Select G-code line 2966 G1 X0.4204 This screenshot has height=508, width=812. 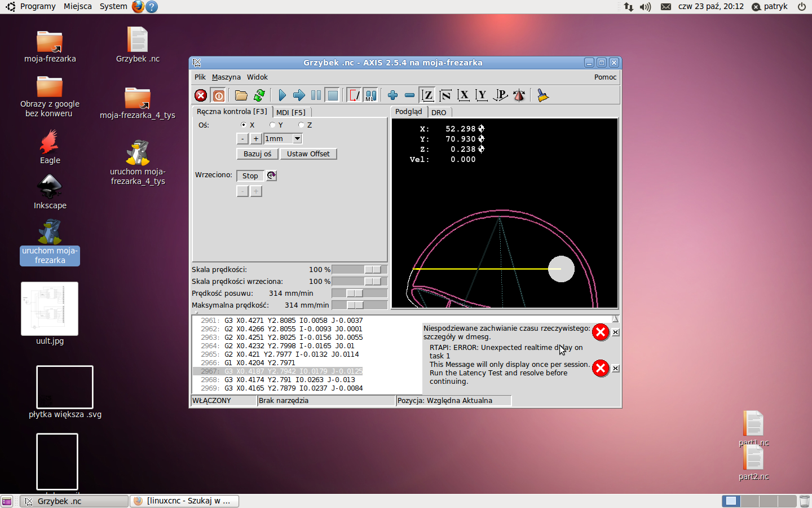click(248, 363)
